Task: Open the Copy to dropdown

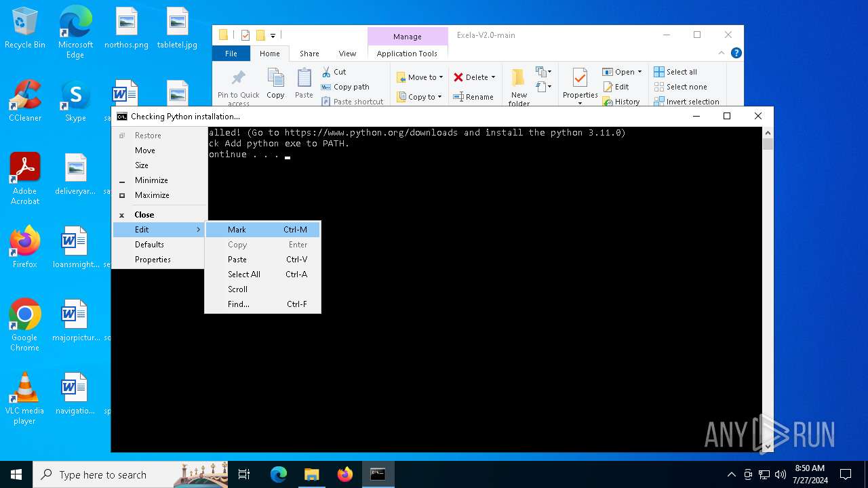Action: [x=420, y=97]
